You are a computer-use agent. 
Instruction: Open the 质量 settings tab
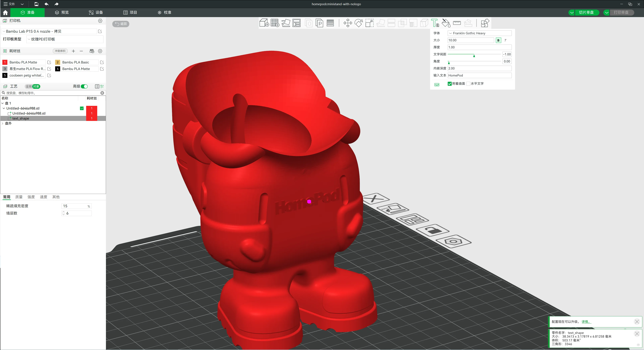[19, 197]
